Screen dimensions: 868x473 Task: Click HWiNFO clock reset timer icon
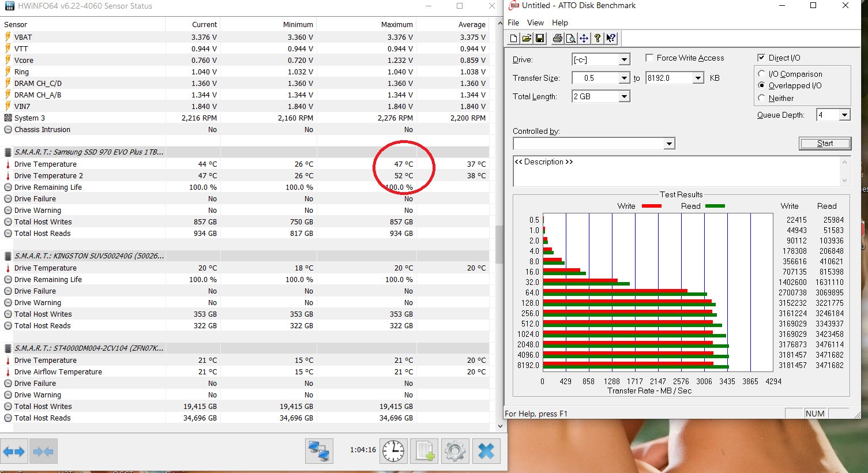click(x=393, y=451)
